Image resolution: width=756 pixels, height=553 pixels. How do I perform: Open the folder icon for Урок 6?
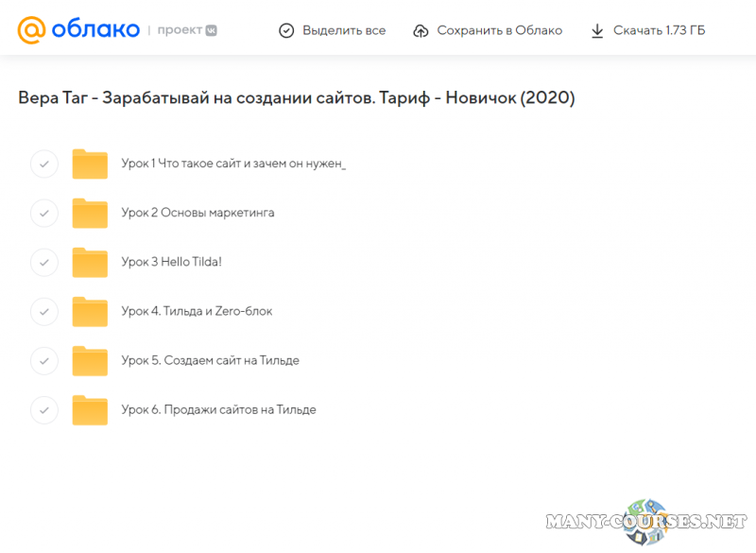click(x=90, y=409)
